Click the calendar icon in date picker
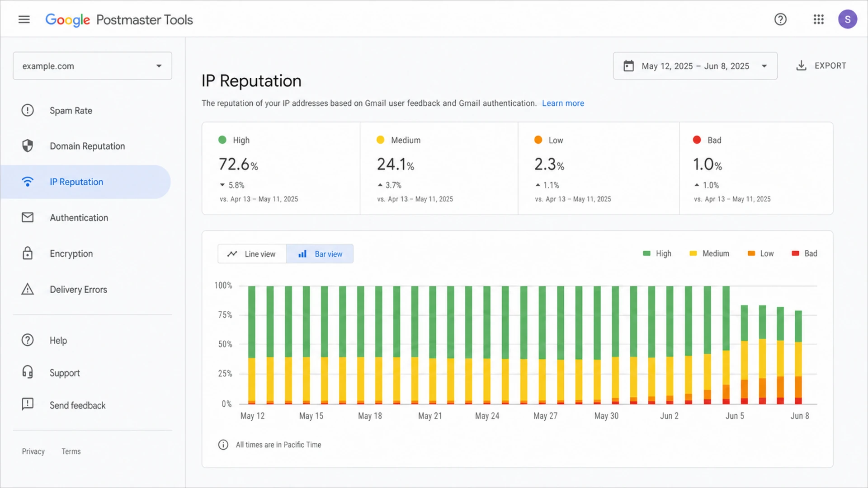Viewport: 868px width, 488px height. click(628, 66)
